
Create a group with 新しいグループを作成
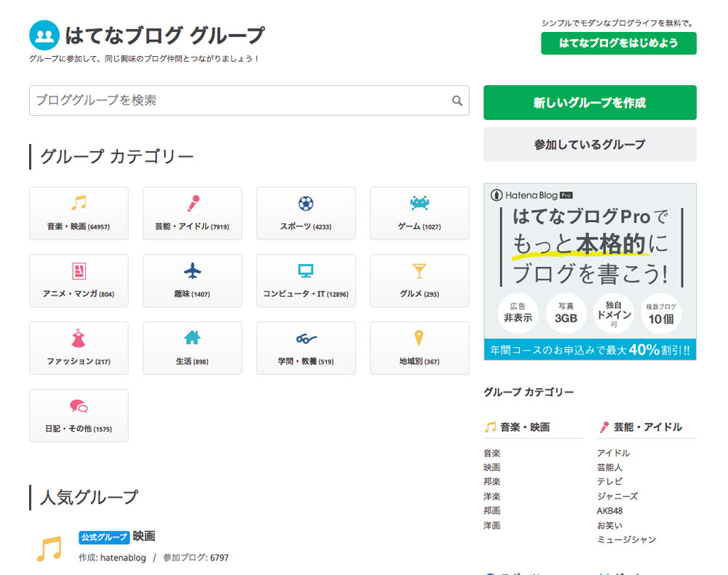tap(590, 103)
